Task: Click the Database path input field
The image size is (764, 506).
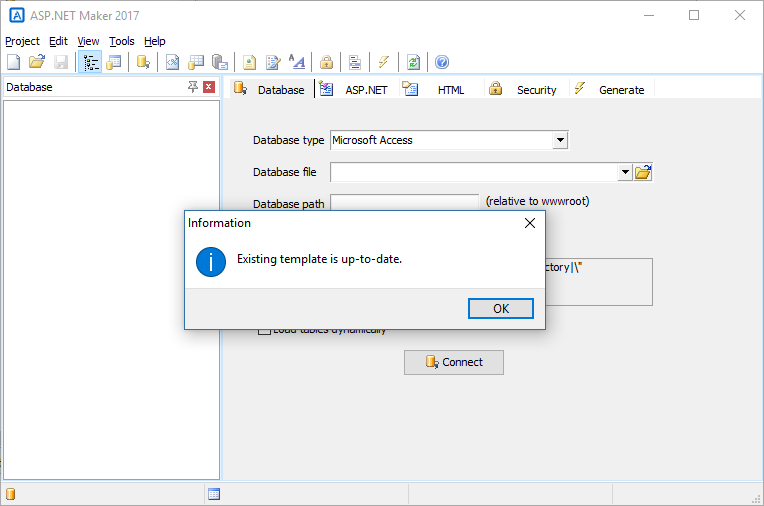Action: (404, 202)
